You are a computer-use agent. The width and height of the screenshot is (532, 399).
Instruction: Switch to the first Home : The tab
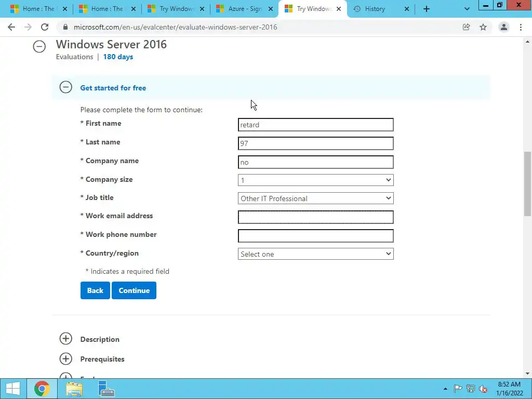[33, 9]
